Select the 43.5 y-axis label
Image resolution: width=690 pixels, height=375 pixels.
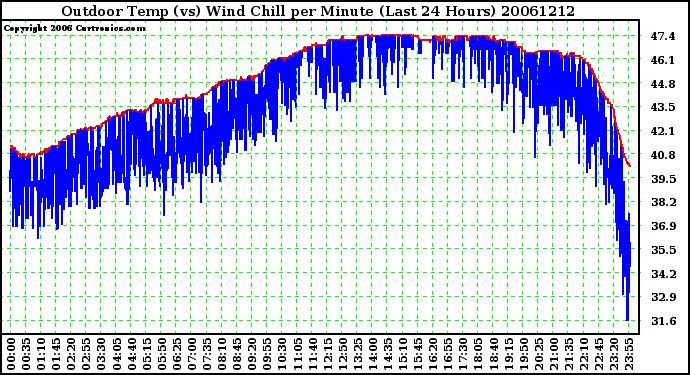point(663,107)
